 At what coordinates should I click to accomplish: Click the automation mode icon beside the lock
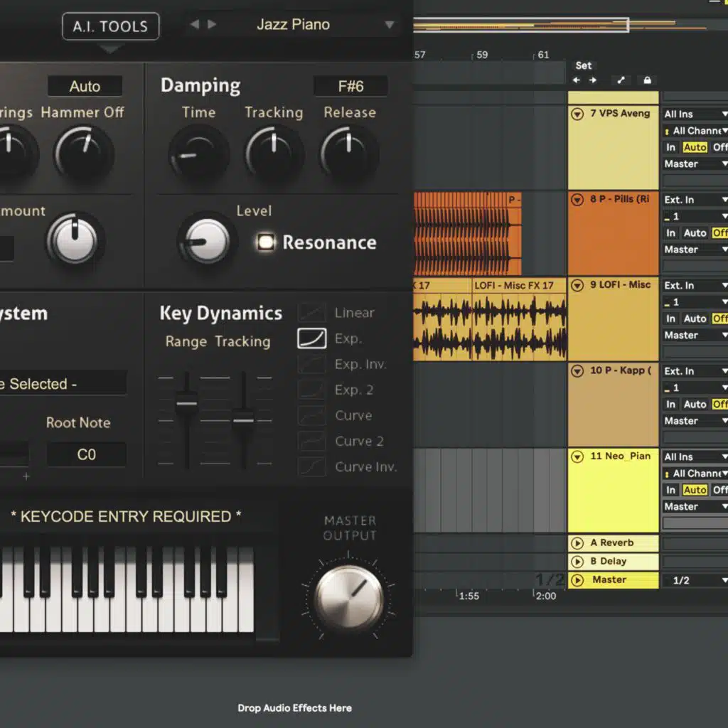(x=621, y=80)
